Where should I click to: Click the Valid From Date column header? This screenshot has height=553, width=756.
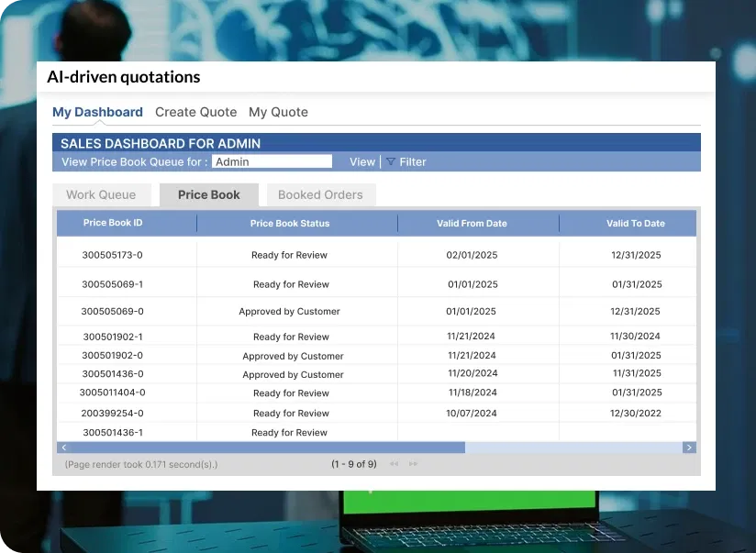pos(472,223)
